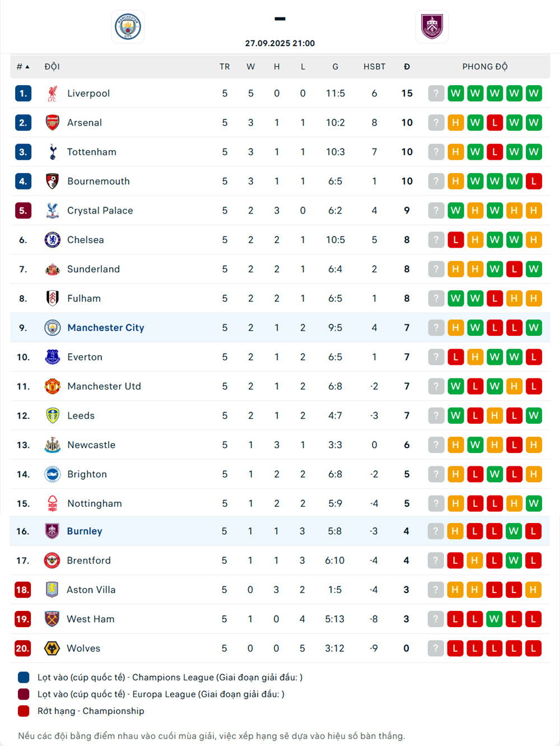Viewport: 560px width, 746px height.
Task: Sort standings by the Đ points column
Action: point(407,67)
